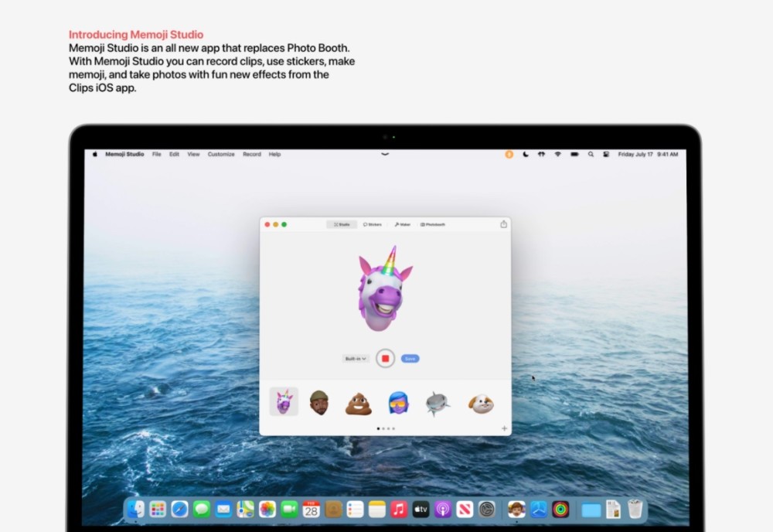Switch to the Photobooth tab
This screenshot has width=773, height=532.
click(x=433, y=224)
